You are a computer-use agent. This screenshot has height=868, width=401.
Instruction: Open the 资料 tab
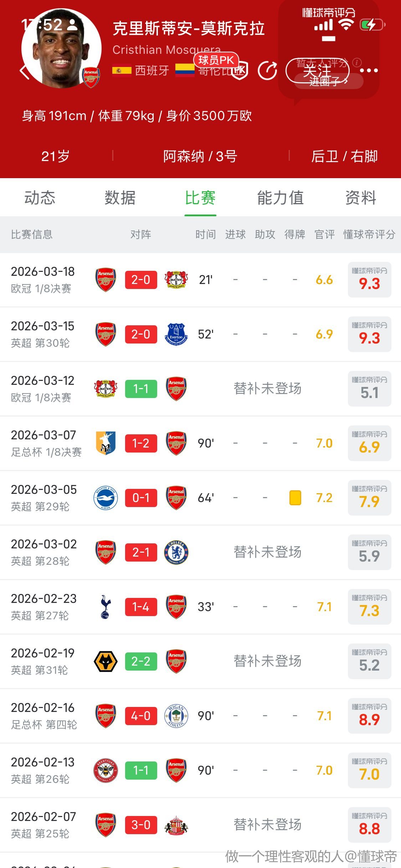click(x=361, y=198)
